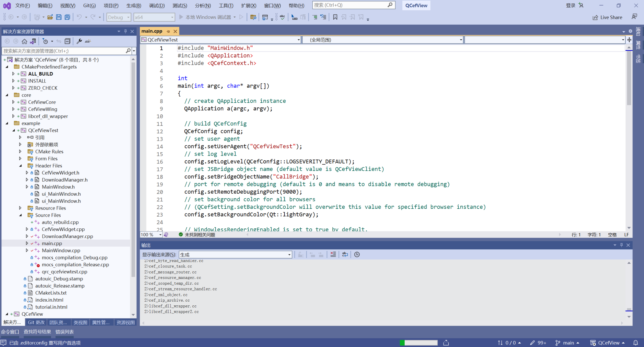Click the start without debugging icon

(241, 17)
